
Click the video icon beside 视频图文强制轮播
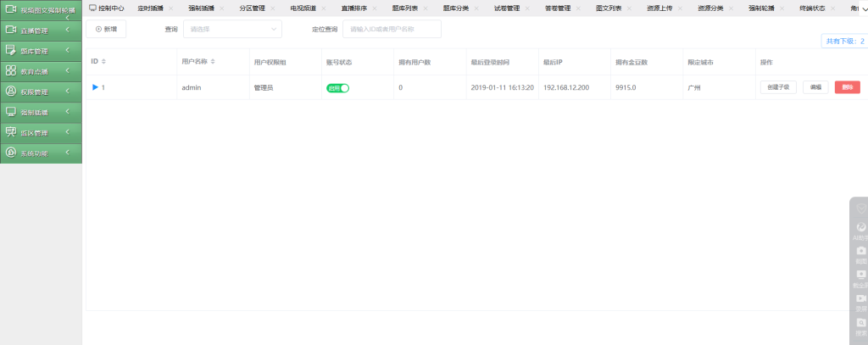tap(10, 9)
